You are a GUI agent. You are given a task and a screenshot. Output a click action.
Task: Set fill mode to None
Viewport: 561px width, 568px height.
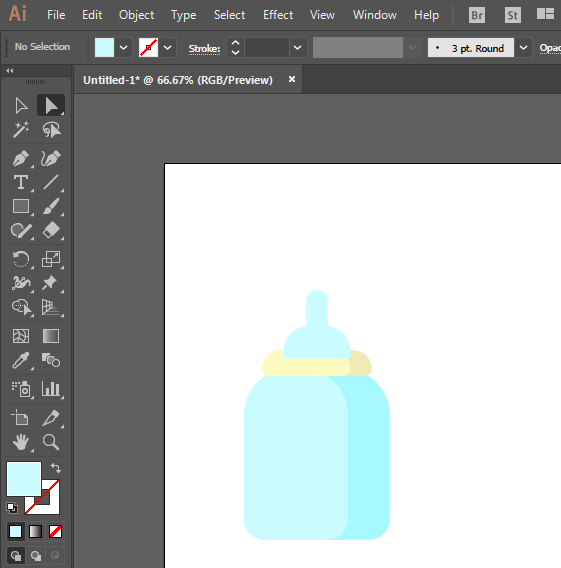pos(55,531)
